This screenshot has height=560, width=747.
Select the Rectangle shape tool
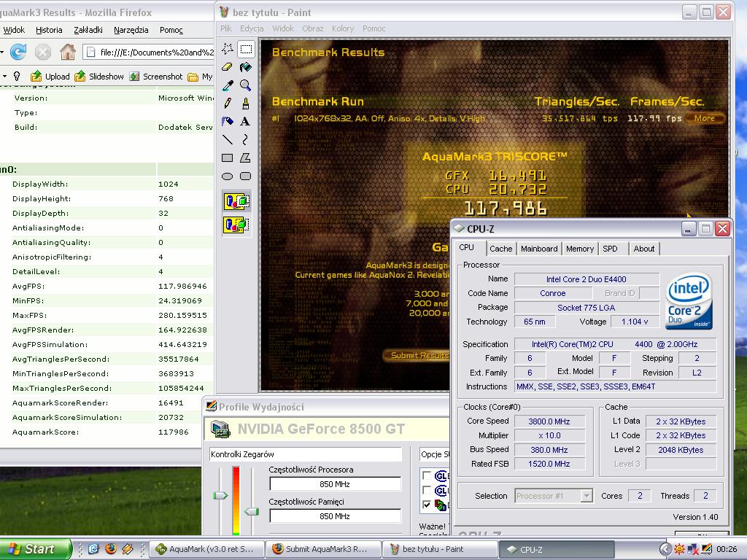pyautogui.click(x=228, y=157)
